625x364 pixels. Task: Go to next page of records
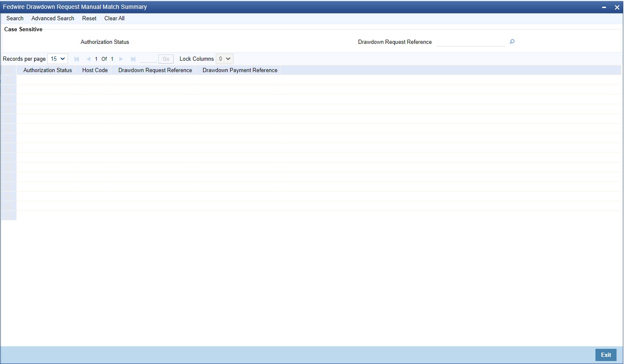click(121, 59)
